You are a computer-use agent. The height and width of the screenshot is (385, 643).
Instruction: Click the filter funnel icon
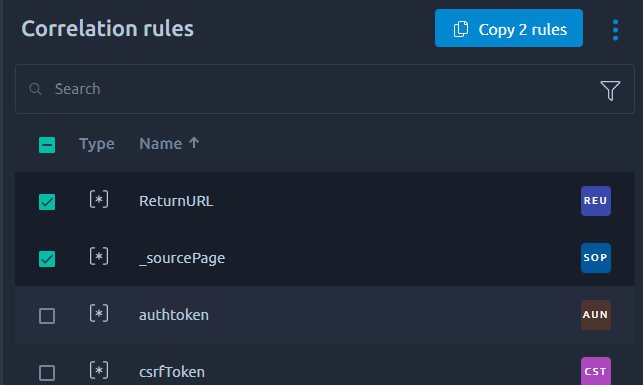coord(610,90)
